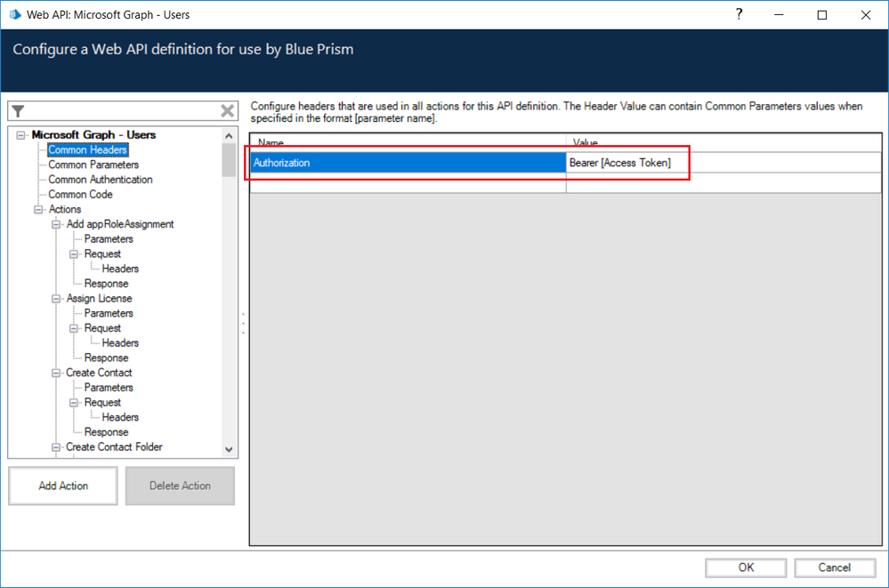Collapse the Actions node
This screenshot has height=588, width=889.
38,209
